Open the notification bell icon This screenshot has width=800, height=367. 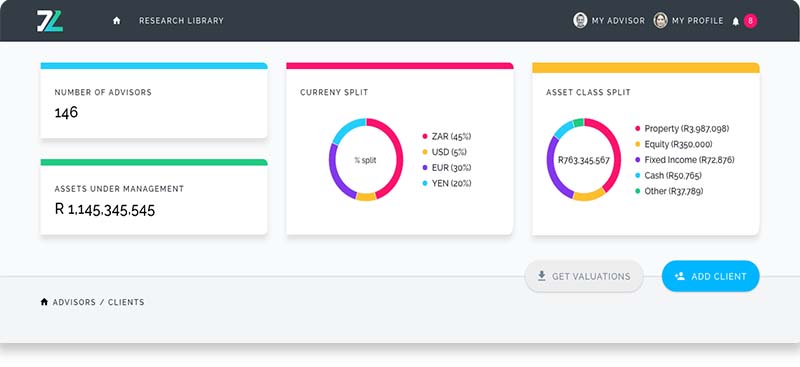736,21
